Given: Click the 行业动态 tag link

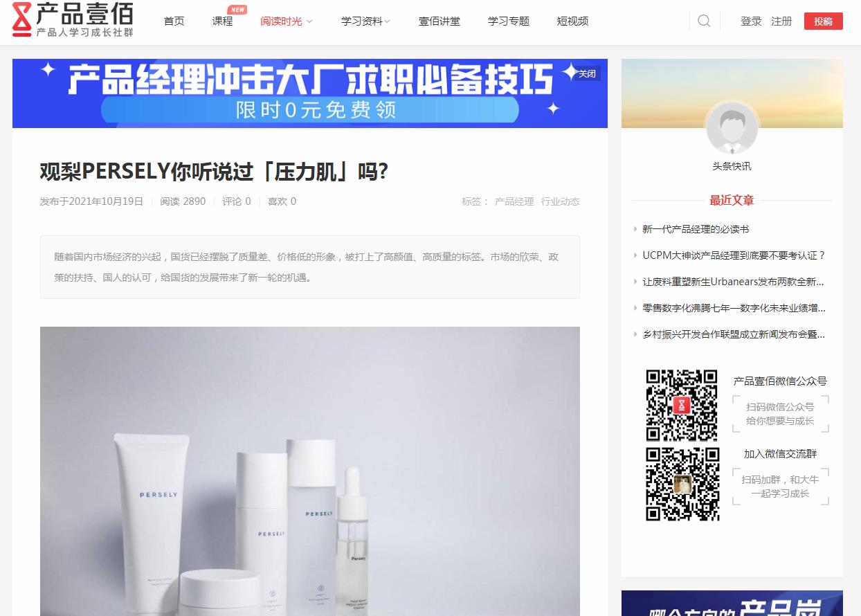Looking at the screenshot, I should [x=561, y=201].
